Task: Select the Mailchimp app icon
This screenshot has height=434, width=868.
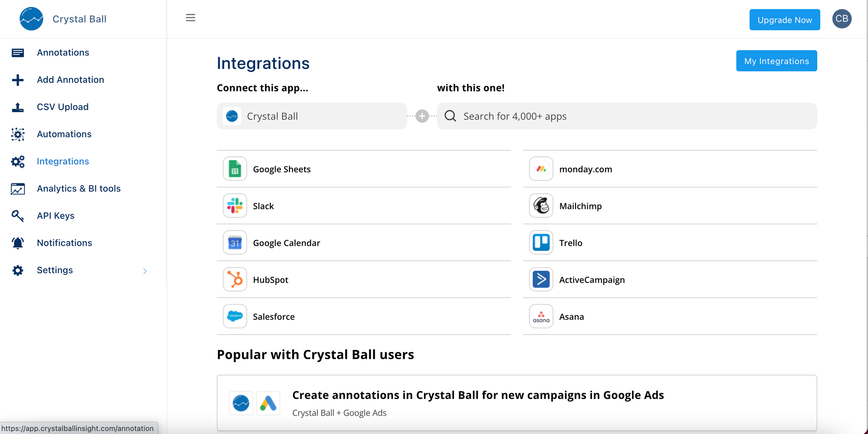Action: pyautogui.click(x=541, y=205)
